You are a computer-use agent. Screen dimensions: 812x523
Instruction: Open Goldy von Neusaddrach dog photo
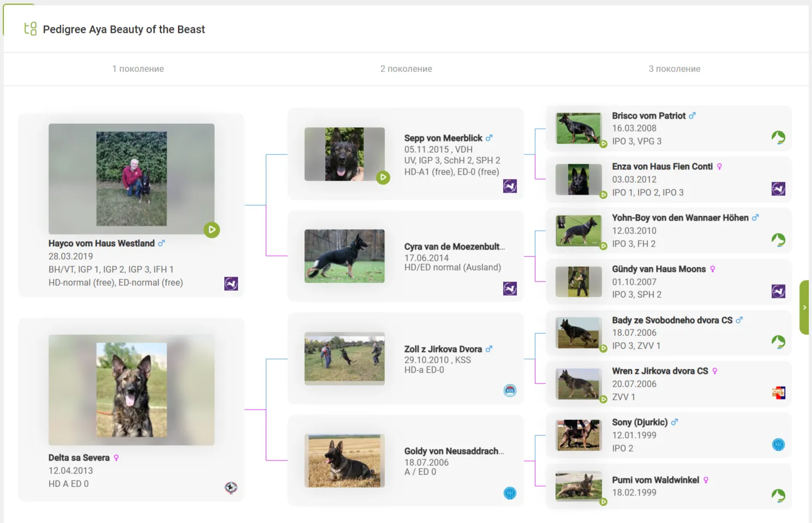point(344,461)
